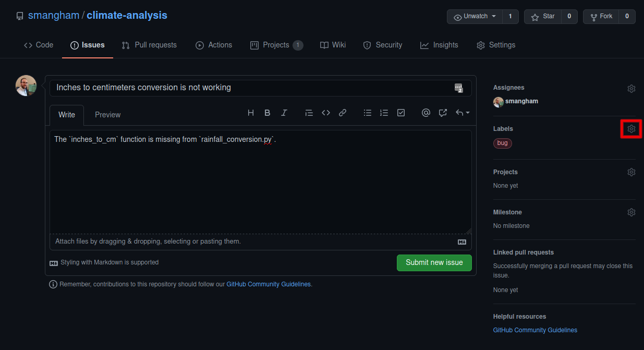Open the Projects repository tab
This screenshot has width=644, height=350.
click(276, 45)
